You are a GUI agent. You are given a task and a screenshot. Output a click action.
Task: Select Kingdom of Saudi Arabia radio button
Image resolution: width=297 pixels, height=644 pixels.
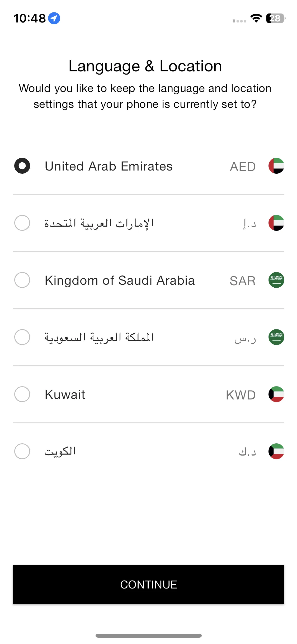pos(22,280)
